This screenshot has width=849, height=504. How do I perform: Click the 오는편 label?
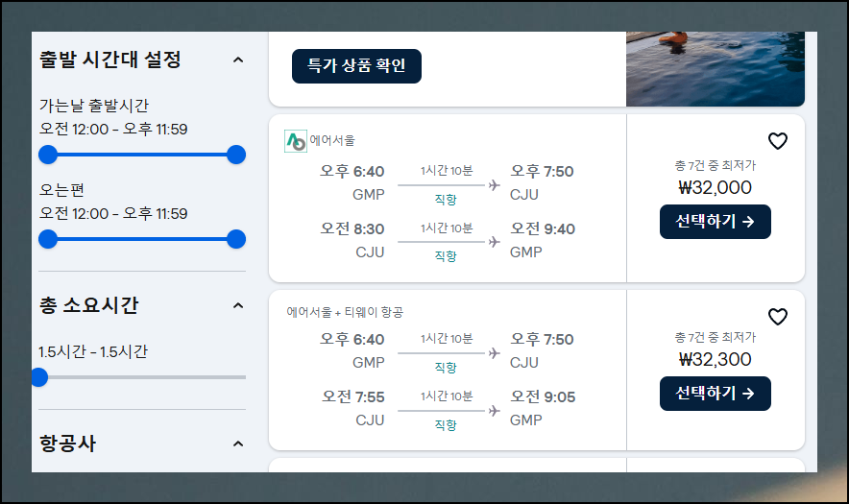coord(61,190)
